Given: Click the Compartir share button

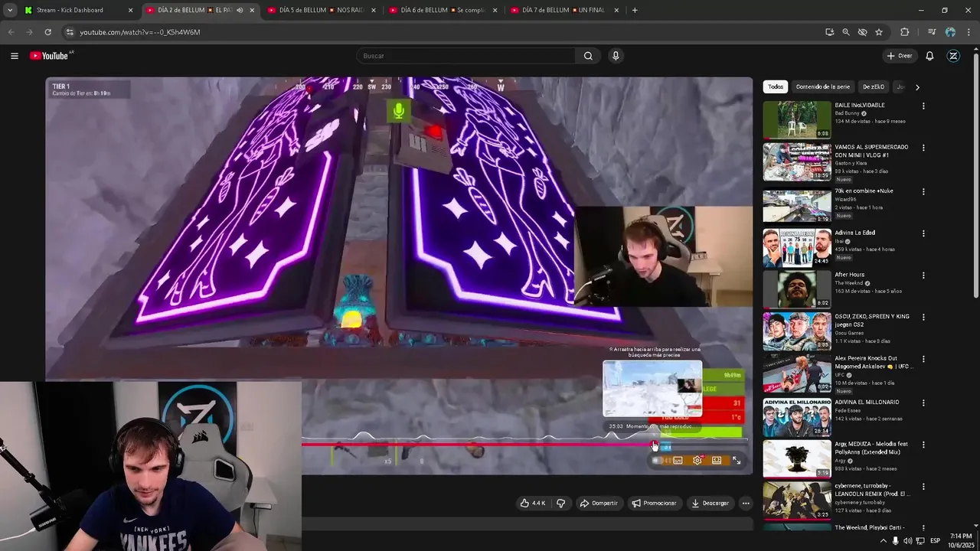Looking at the screenshot, I should pos(599,503).
